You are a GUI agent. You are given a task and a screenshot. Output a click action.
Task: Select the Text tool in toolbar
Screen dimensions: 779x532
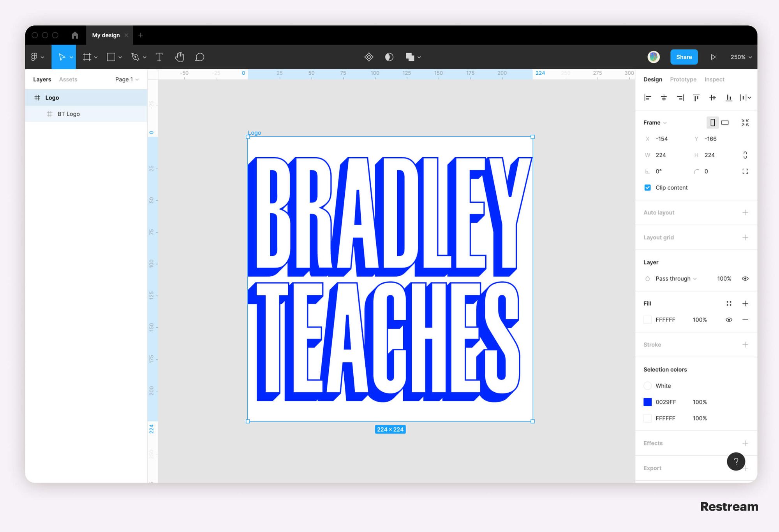(159, 57)
